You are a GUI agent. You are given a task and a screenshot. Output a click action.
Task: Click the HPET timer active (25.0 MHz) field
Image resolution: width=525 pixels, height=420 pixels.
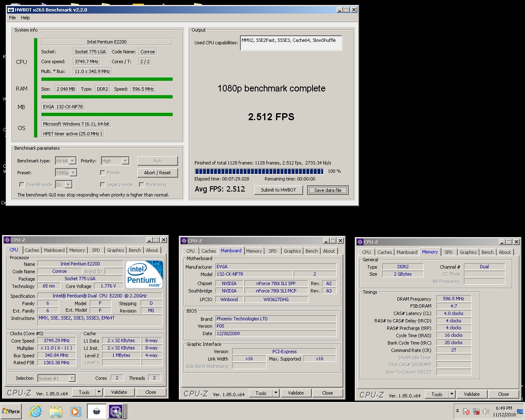click(x=73, y=134)
